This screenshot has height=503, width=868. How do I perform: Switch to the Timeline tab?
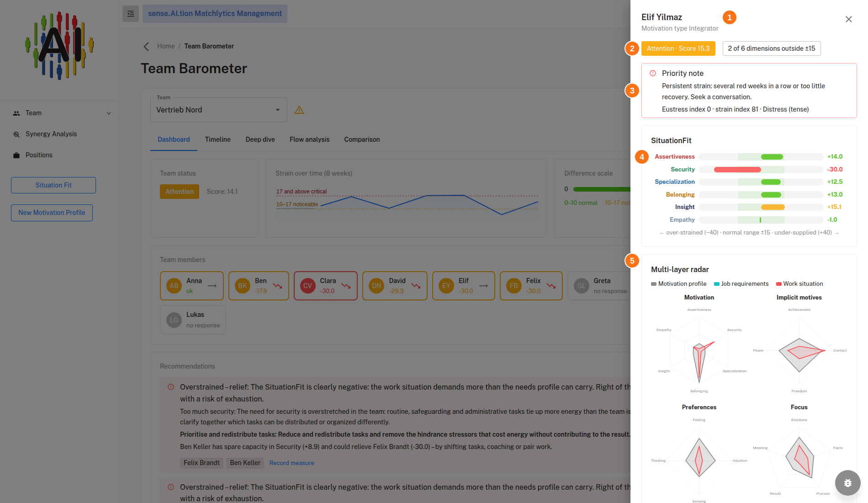[218, 139]
